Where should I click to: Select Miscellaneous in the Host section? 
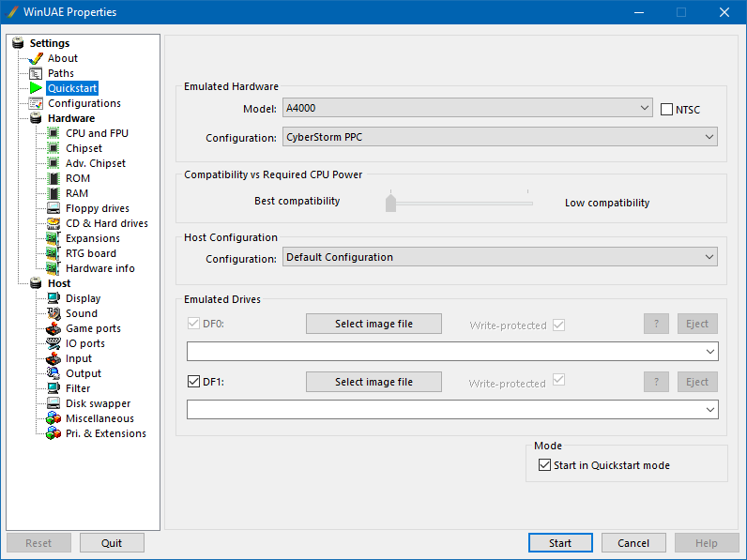(x=99, y=418)
